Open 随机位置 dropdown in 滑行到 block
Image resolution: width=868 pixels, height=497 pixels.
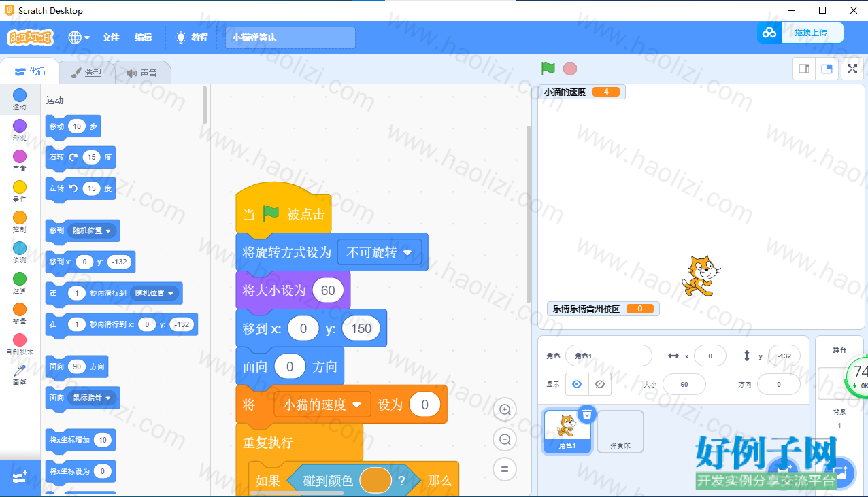tap(154, 293)
